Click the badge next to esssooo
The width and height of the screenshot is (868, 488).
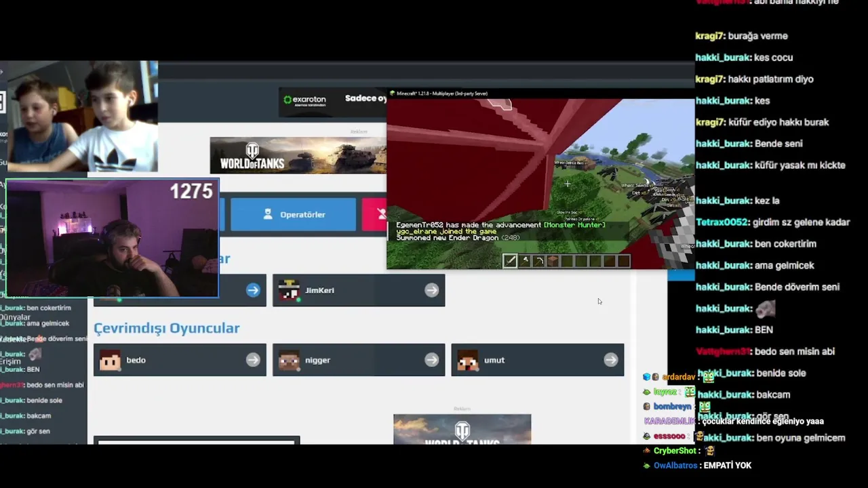click(x=648, y=436)
